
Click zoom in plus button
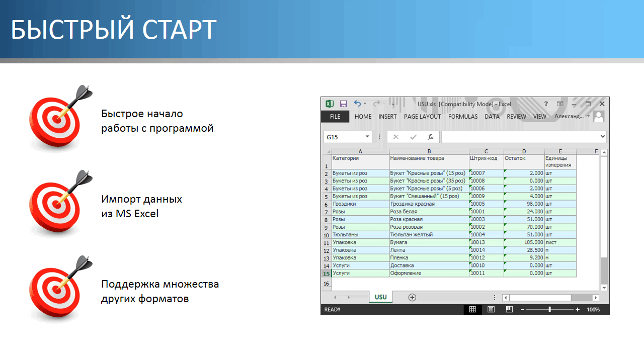pyautogui.click(x=578, y=310)
